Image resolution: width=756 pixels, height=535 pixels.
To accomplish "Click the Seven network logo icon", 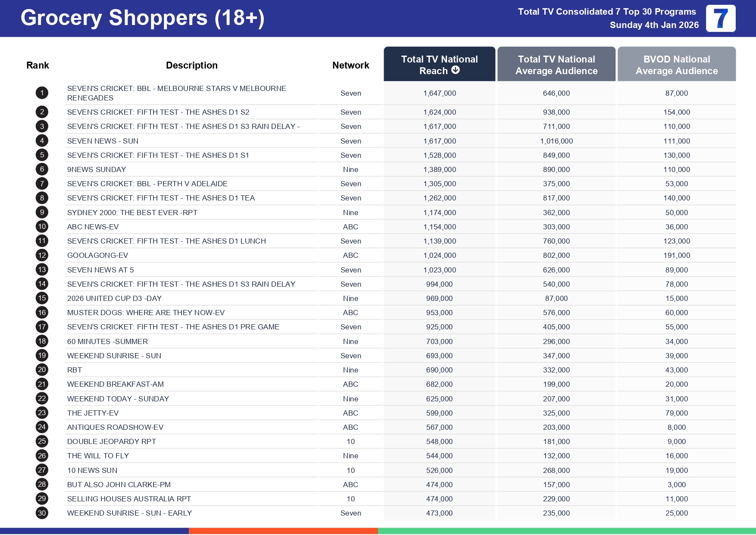I will (x=720, y=19).
